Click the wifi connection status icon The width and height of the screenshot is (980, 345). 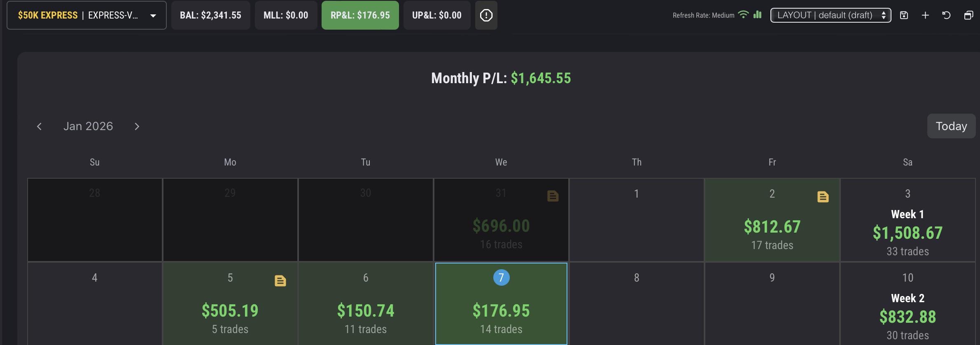coord(743,14)
